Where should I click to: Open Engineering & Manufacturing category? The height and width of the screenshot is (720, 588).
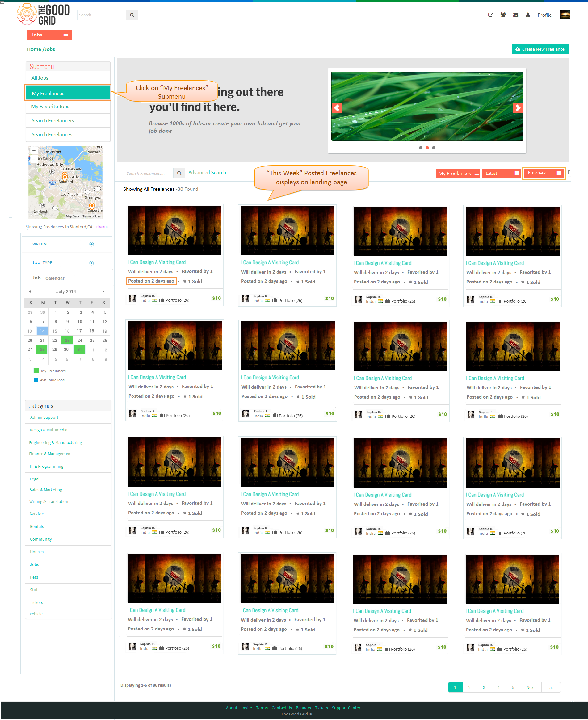click(x=56, y=443)
